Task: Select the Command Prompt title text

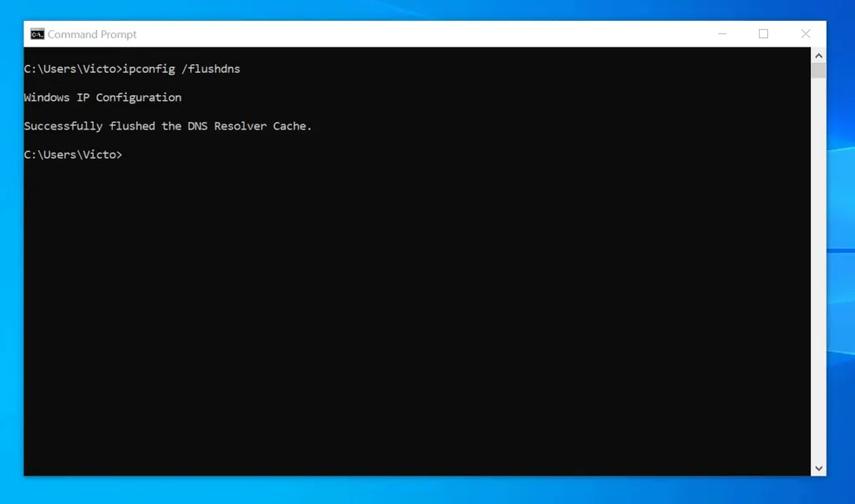Action: [x=90, y=34]
